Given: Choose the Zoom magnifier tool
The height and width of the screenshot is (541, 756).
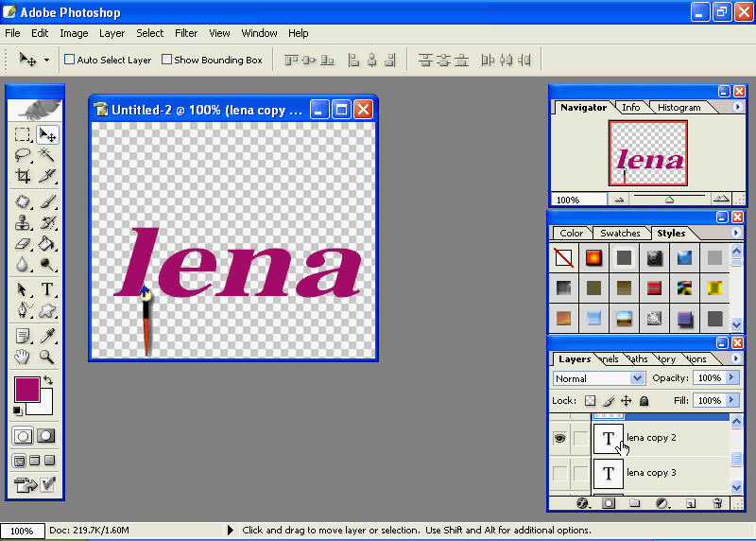Looking at the screenshot, I should [46, 357].
